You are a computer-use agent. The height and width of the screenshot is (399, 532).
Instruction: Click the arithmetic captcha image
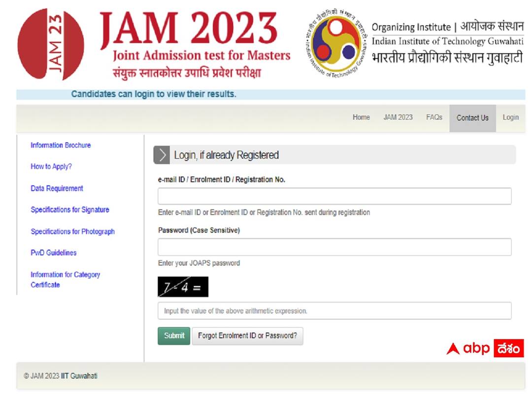coord(183,286)
